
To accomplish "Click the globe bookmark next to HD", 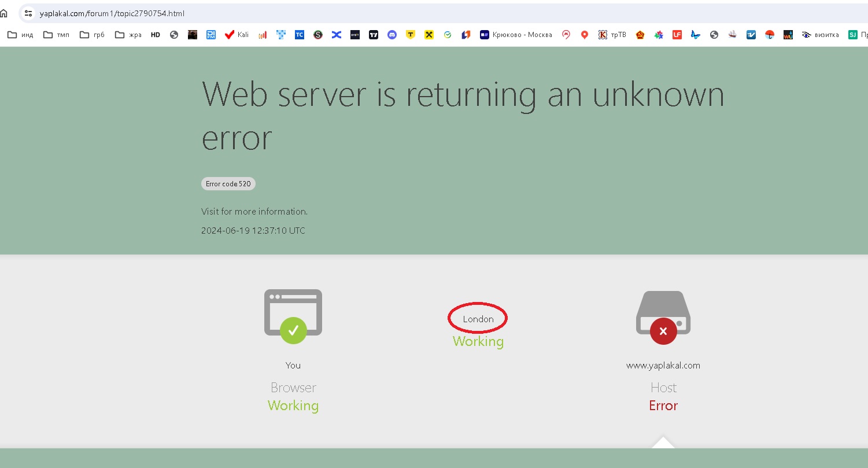I will [174, 35].
